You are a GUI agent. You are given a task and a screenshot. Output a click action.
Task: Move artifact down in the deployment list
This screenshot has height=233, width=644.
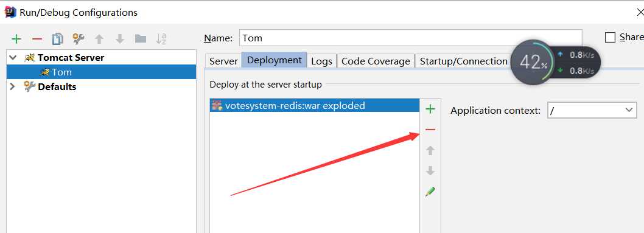[430, 171]
